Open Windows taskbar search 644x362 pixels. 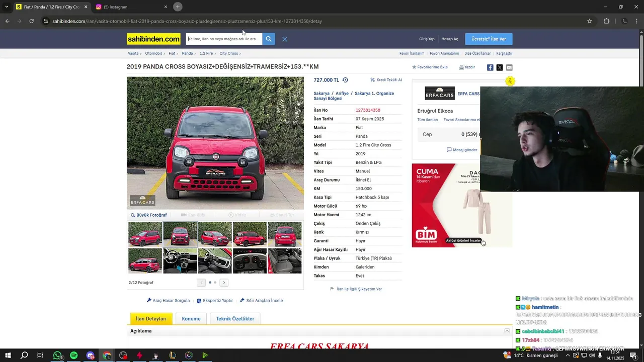pos(24,355)
